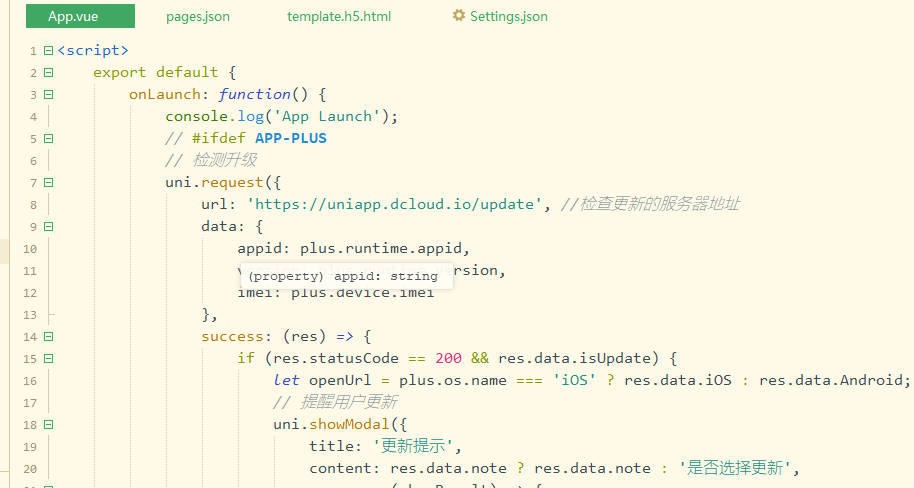Collapse the <script> block on line 1
This screenshot has width=914, height=488.
tap(47, 50)
